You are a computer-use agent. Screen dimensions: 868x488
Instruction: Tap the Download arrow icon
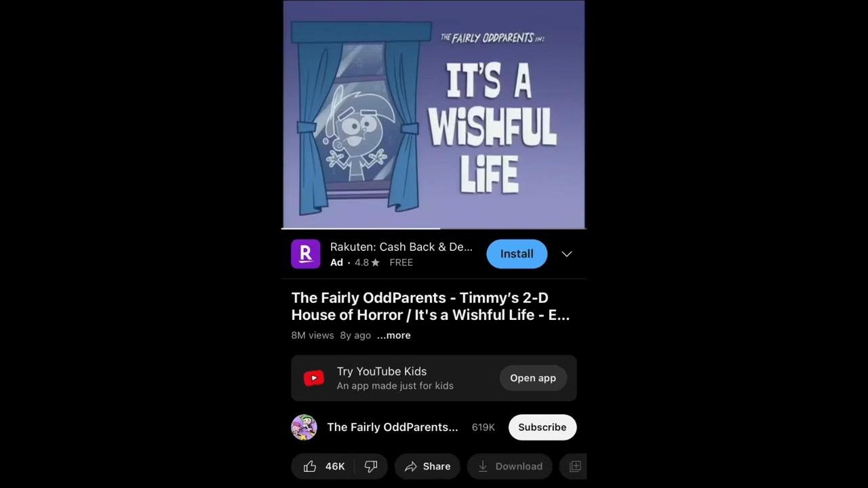[x=483, y=466]
